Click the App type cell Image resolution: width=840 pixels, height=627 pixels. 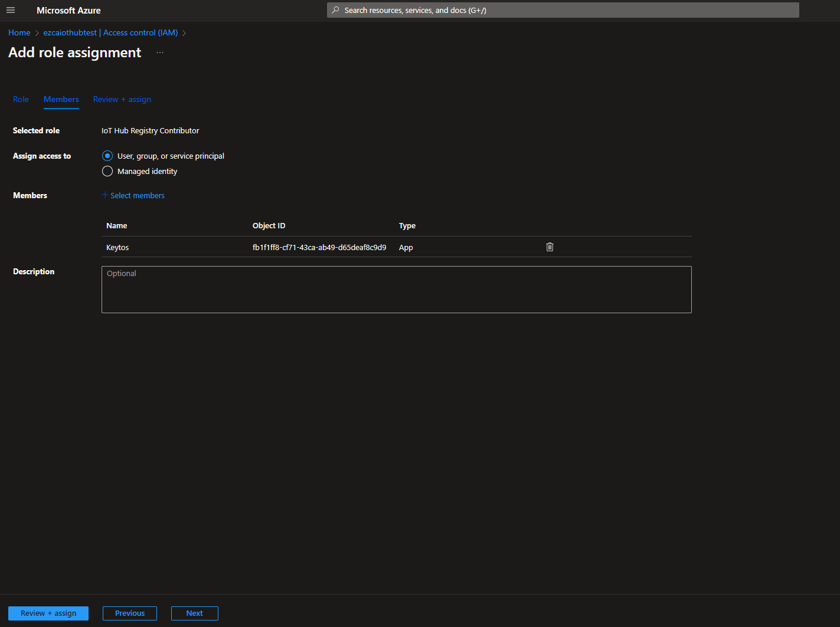(406, 247)
